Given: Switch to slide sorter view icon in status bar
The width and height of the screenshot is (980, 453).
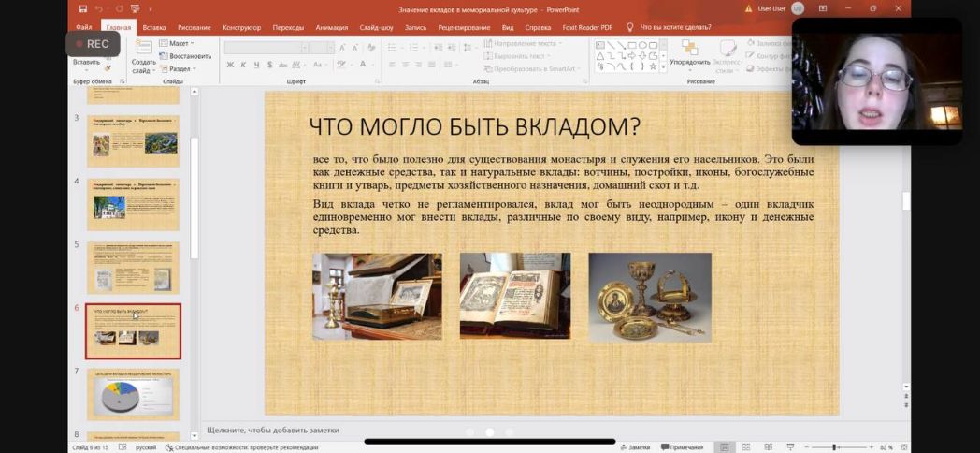Looking at the screenshot, I should pyautogui.click(x=745, y=447).
